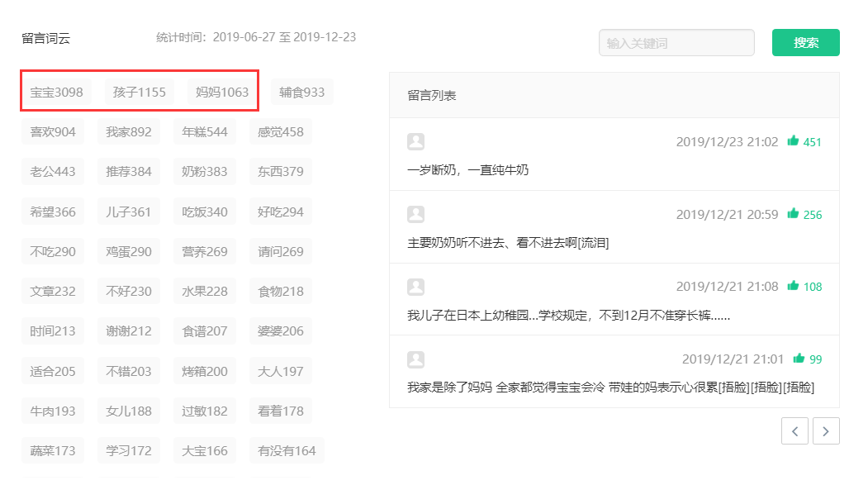Click the 辅食933 keyword tag
This screenshot has width=868, height=485.
point(301,92)
